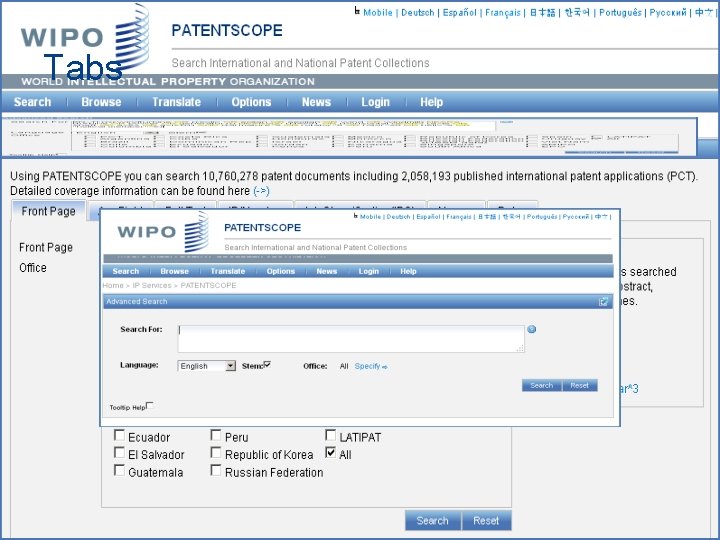This screenshot has height=540, width=720.
Task: Click Reset button in Advanced Search window
Action: [x=579, y=385]
